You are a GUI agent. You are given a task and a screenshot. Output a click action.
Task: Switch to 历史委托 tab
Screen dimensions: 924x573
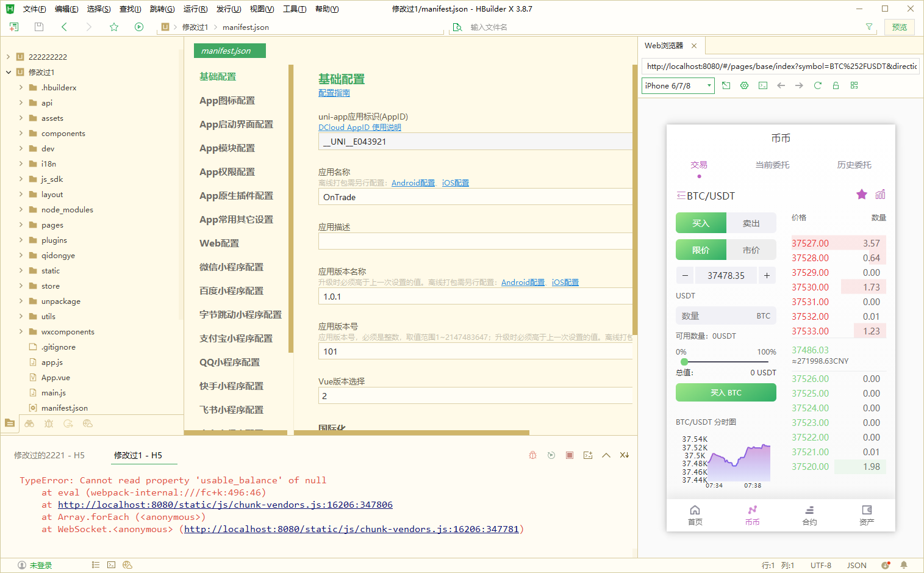click(854, 165)
